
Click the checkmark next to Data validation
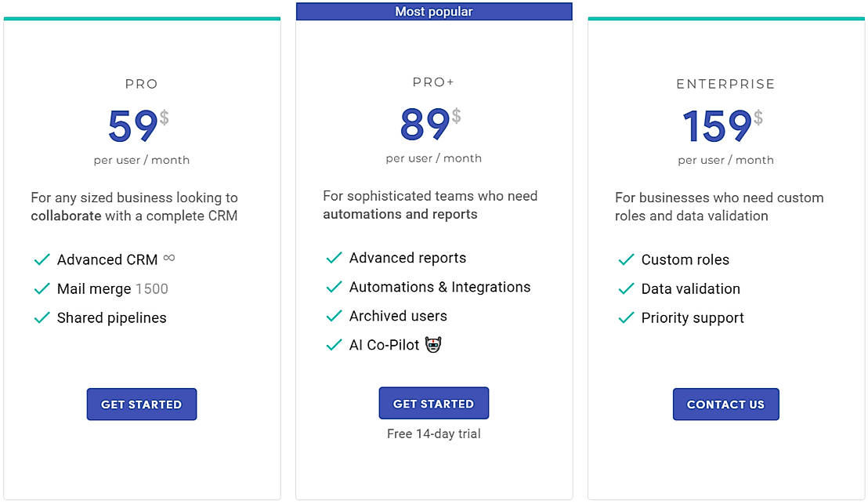pos(626,288)
